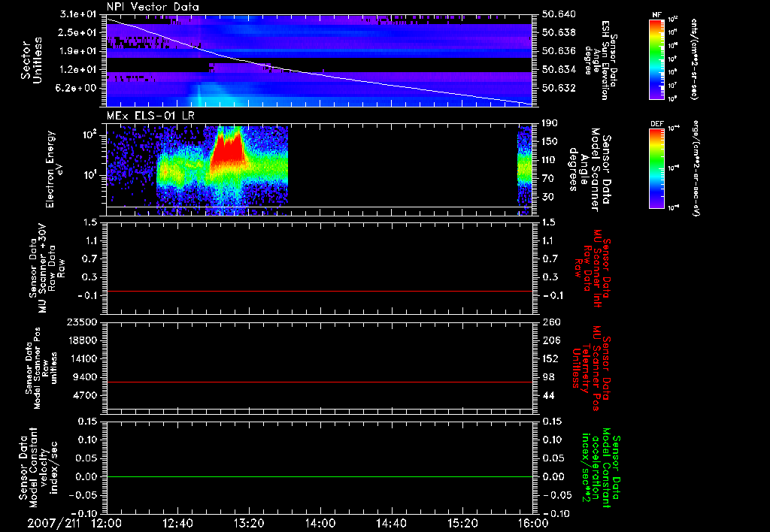Select the red "MU Scanner Pos Telemetry" title

(x=591, y=368)
